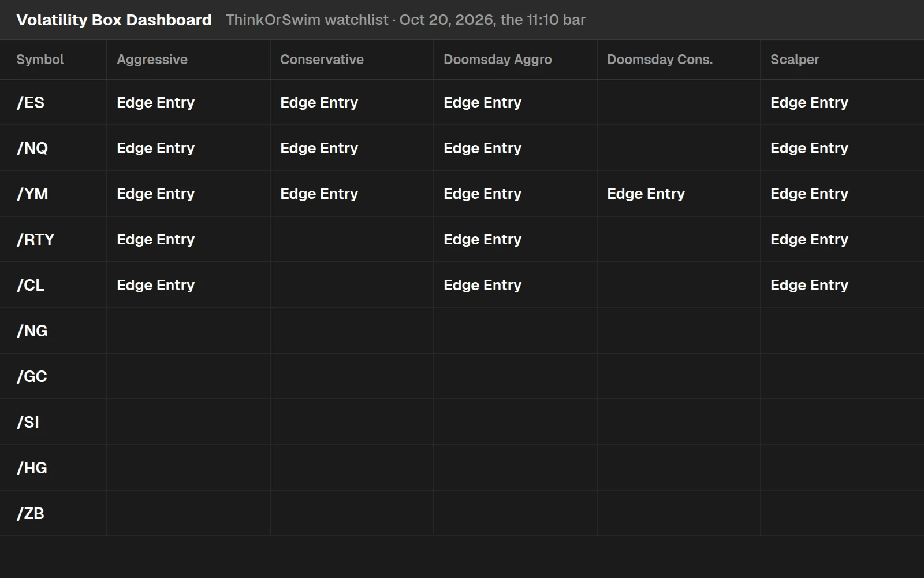Select the /NG symbol row
The image size is (924, 578).
pyautogui.click(x=462, y=331)
